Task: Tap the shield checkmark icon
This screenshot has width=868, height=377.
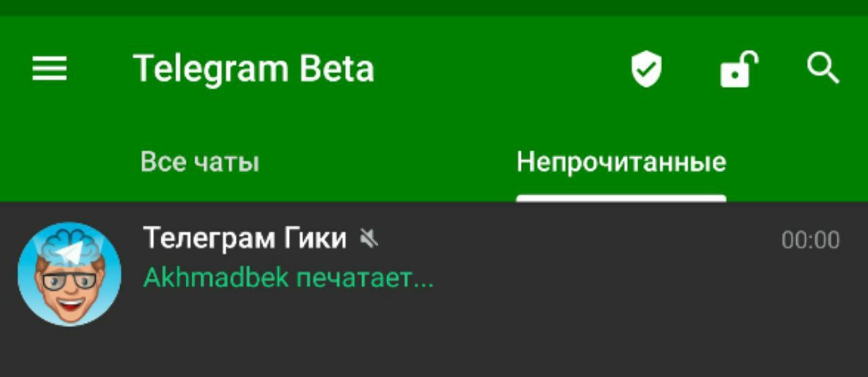Action: pos(646,70)
